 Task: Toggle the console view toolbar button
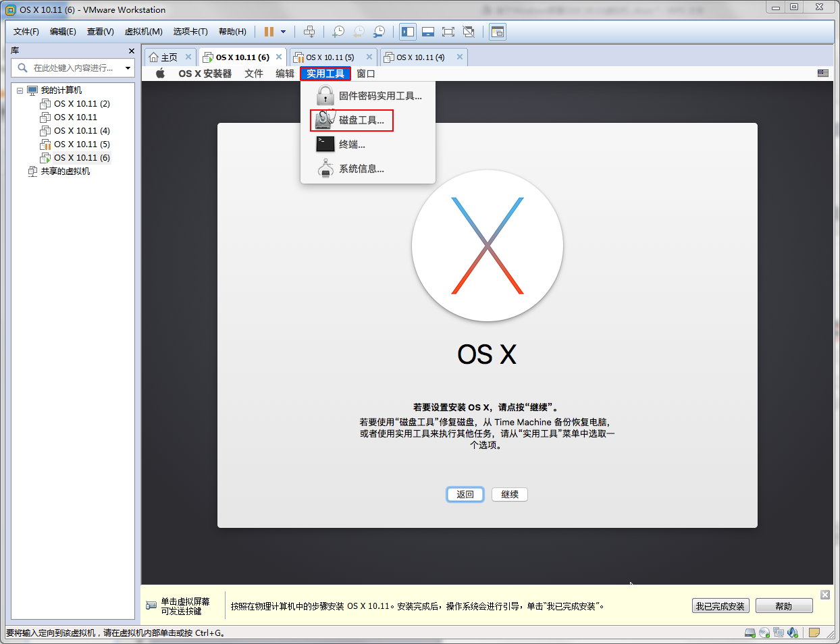point(498,32)
